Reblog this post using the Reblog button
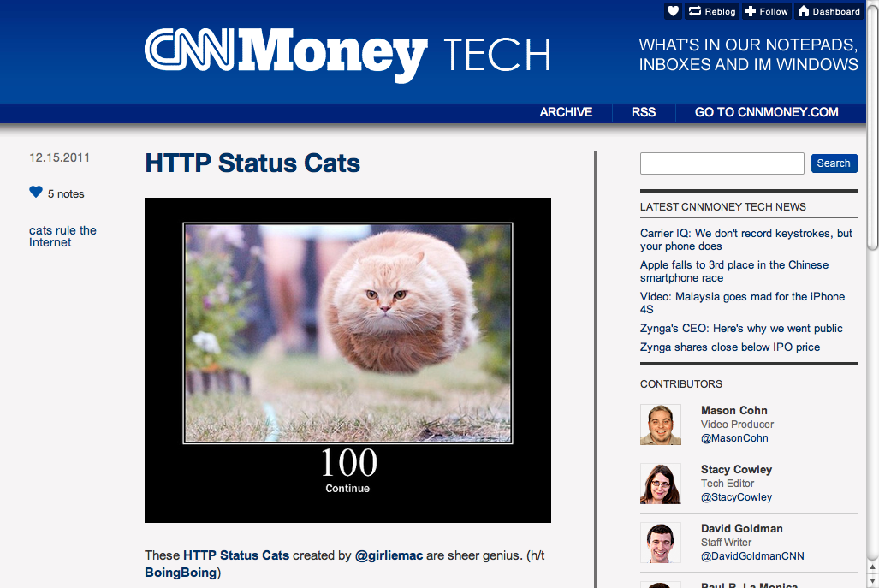This screenshot has height=588, width=879. (712, 11)
